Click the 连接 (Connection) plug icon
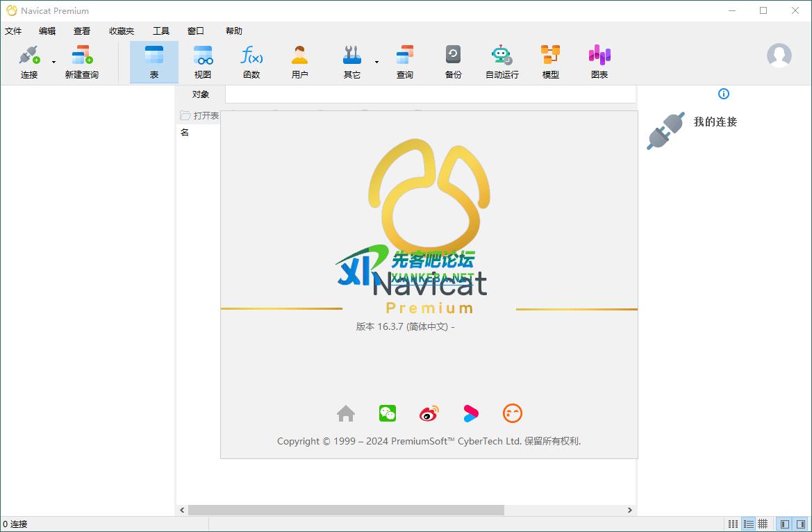 (28, 56)
